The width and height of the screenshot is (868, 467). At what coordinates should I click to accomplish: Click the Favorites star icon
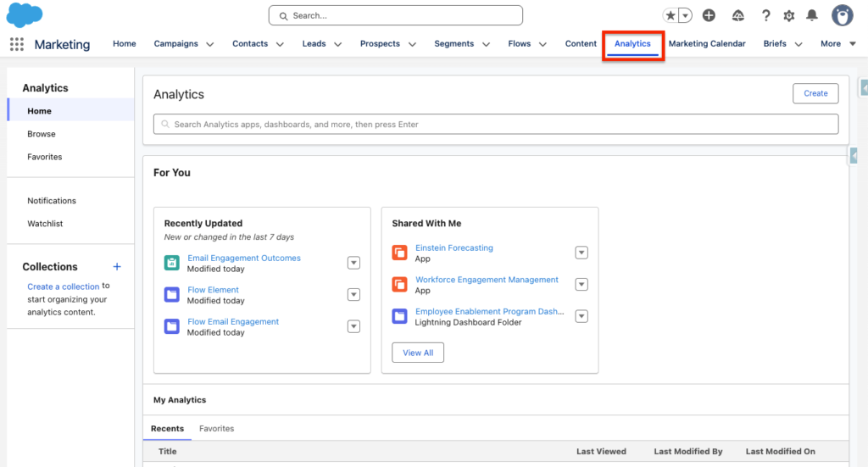670,15
